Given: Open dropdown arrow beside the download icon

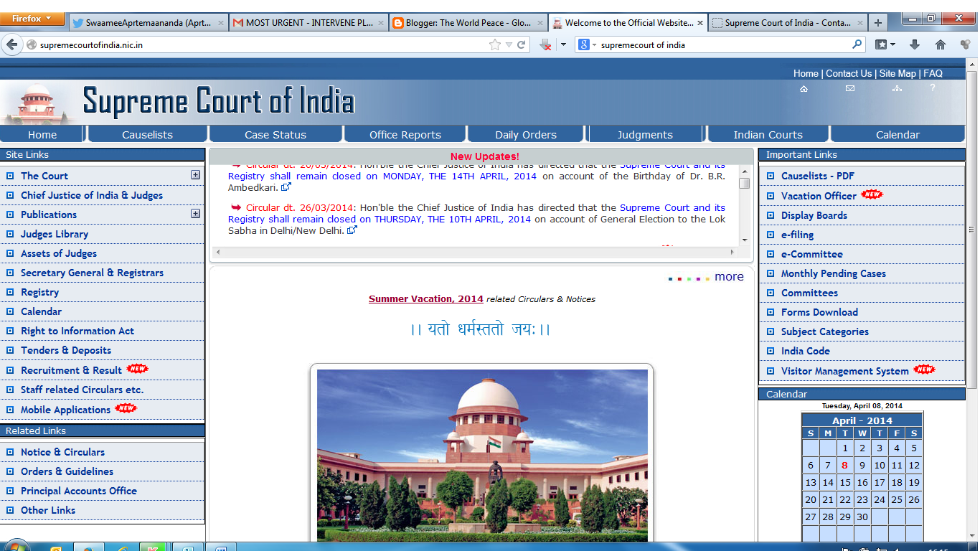Looking at the screenshot, I should (x=563, y=44).
